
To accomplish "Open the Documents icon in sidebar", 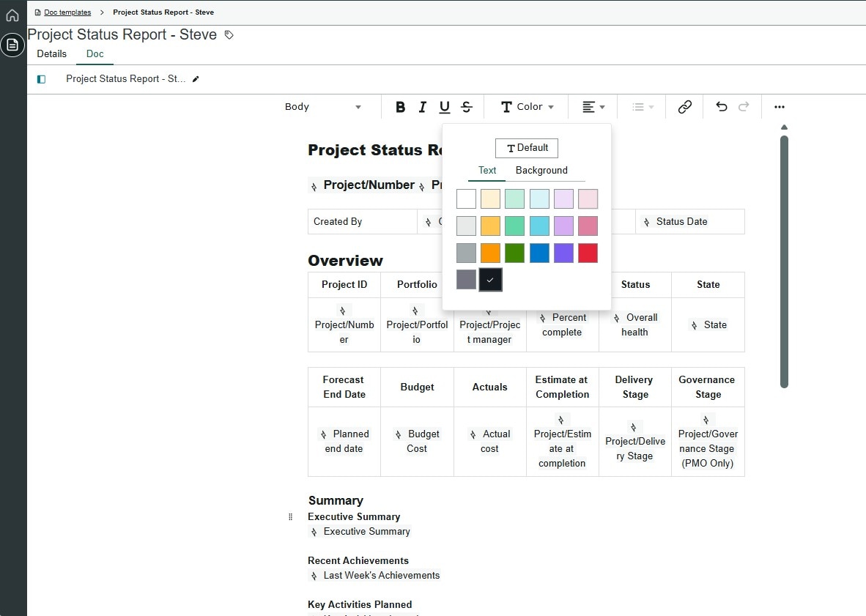I will (12, 45).
